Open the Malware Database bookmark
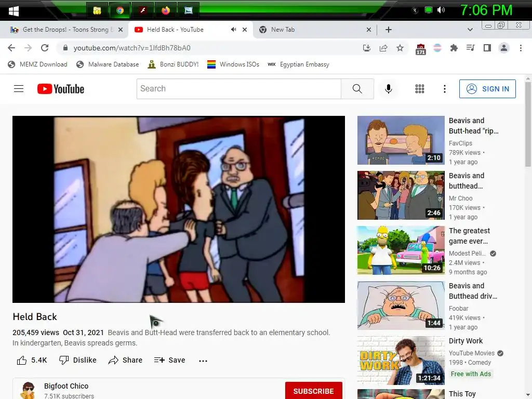532x399 pixels. coord(108,64)
